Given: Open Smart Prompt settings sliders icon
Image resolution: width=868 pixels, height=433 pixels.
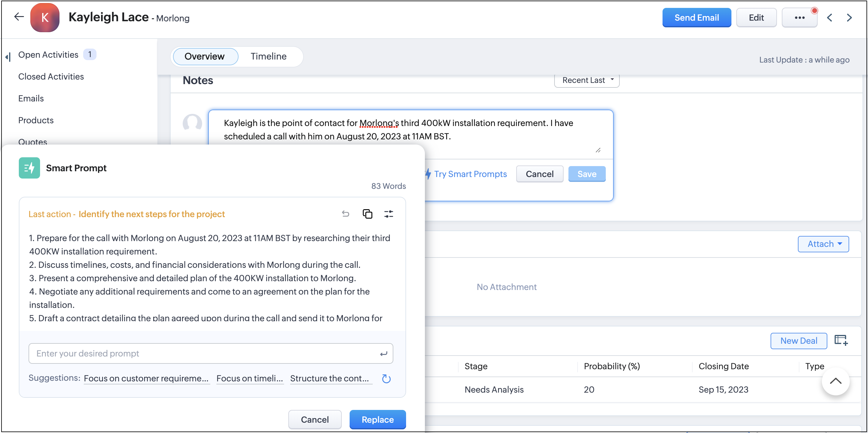Looking at the screenshot, I should 388,214.
